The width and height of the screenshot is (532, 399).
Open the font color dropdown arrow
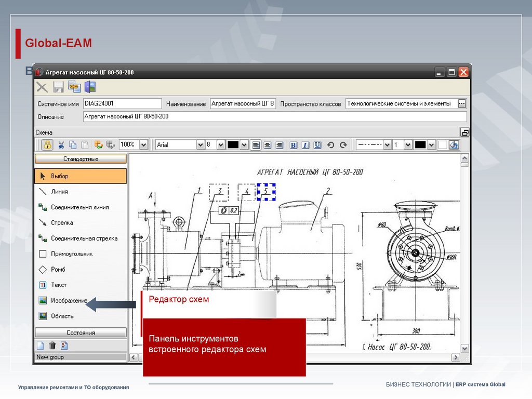244,145
